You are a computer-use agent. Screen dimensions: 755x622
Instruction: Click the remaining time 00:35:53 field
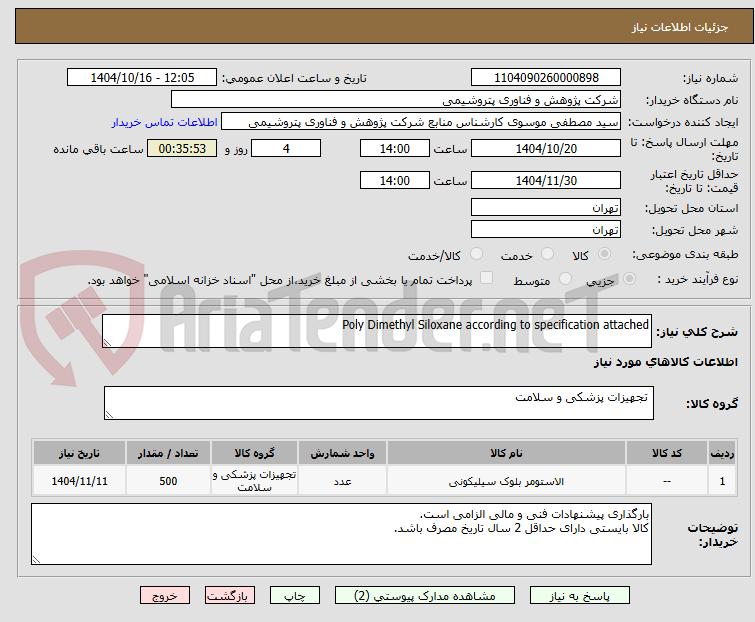tap(182, 148)
